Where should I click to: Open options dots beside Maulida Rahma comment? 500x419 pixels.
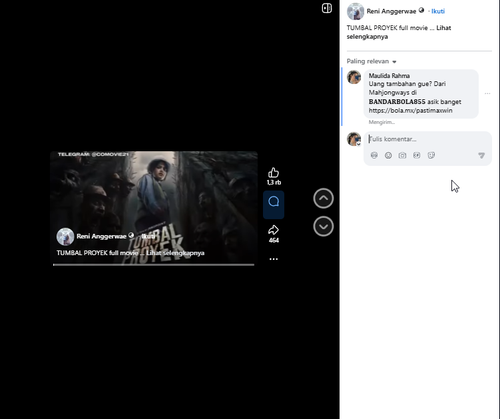(487, 93)
